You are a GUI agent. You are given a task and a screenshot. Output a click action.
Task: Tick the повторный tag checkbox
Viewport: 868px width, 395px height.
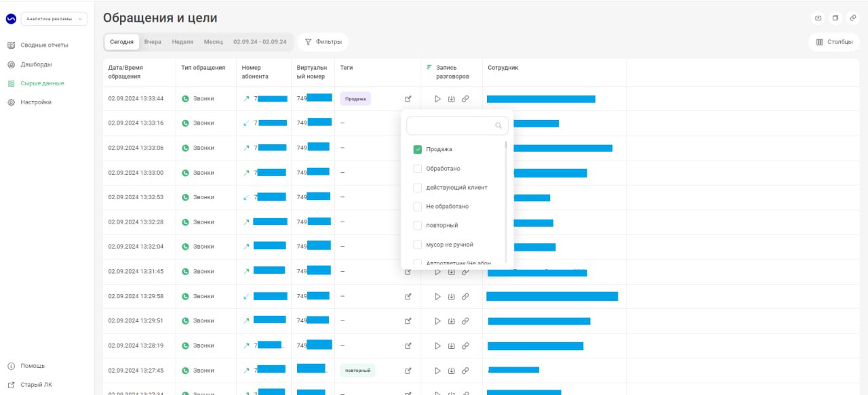point(418,225)
